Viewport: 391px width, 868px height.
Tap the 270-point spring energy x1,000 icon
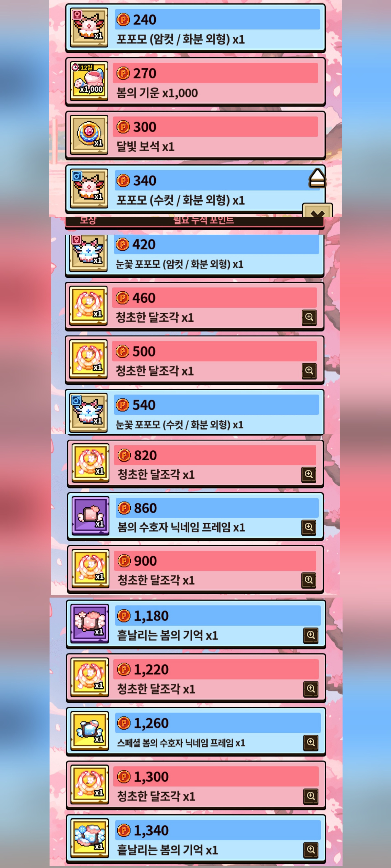[x=89, y=81]
